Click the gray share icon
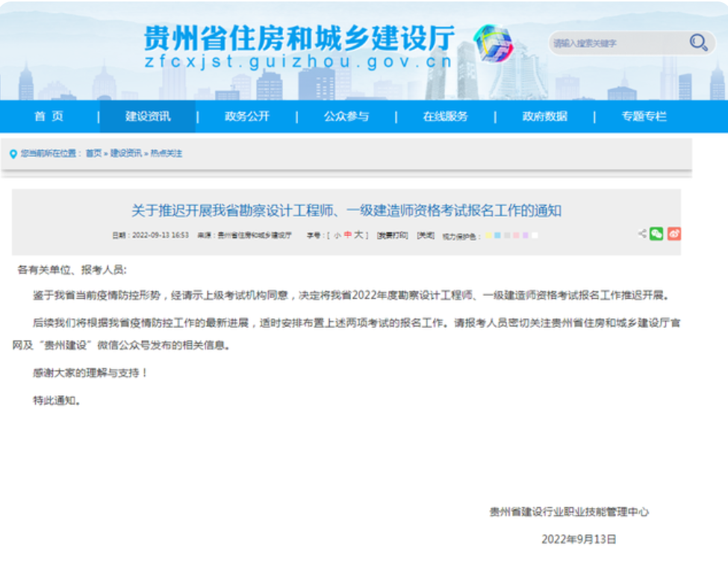This screenshot has height=561, width=728. coord(642,233)
